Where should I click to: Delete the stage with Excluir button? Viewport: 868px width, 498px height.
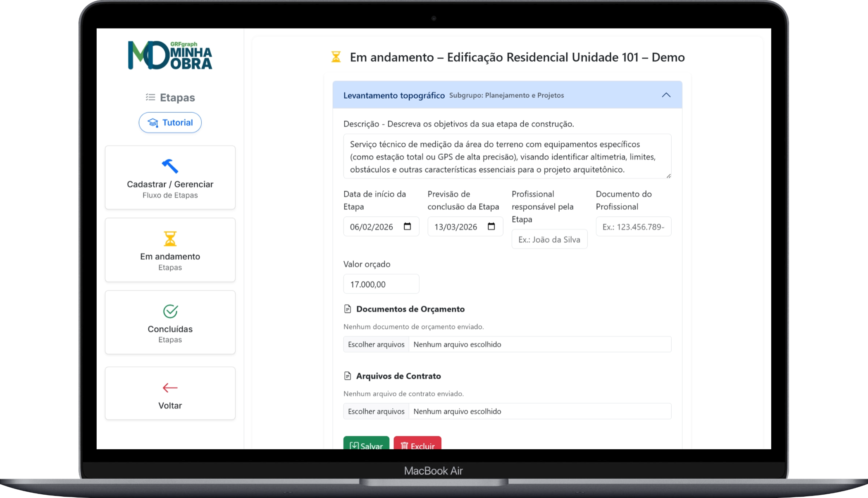click(417, 444)
